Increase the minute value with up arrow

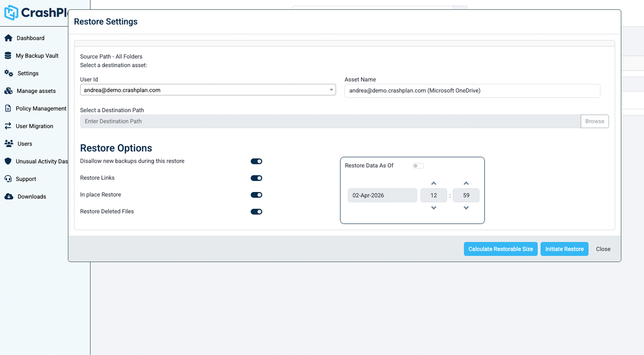tap(466, 183)
